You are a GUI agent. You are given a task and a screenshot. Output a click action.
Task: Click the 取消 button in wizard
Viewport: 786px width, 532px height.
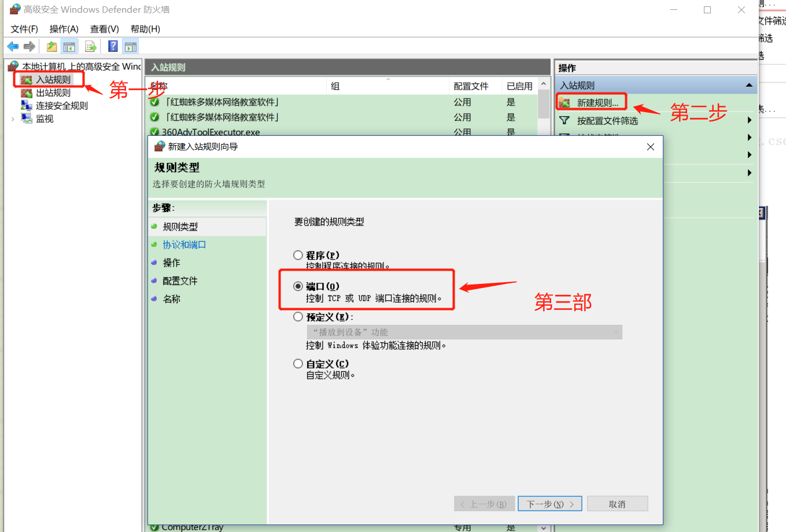point(617,504)
